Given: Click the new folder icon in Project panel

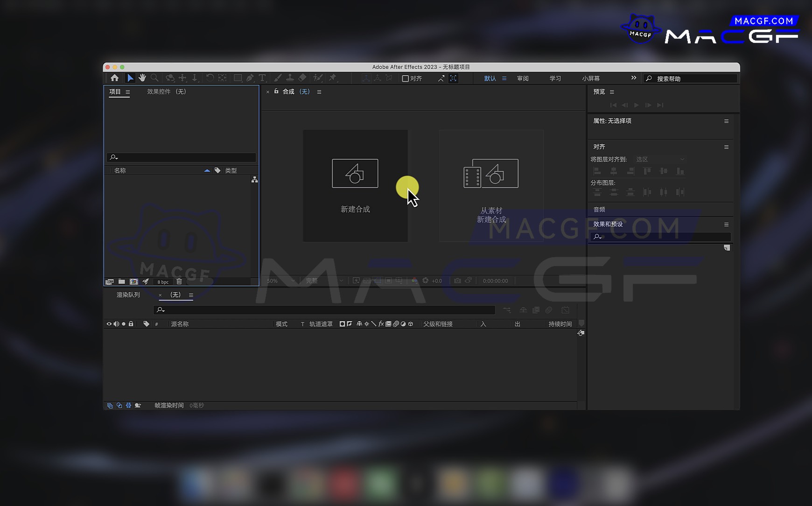Looking at the screenshot, I should pos(122,281).
